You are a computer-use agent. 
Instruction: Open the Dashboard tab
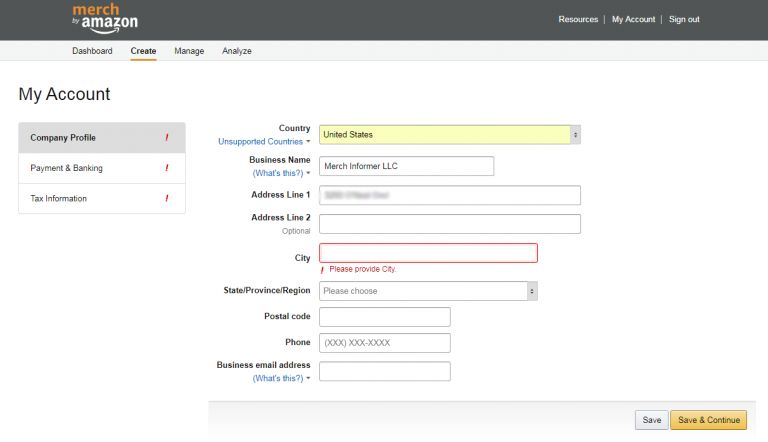tap(92, 51)
